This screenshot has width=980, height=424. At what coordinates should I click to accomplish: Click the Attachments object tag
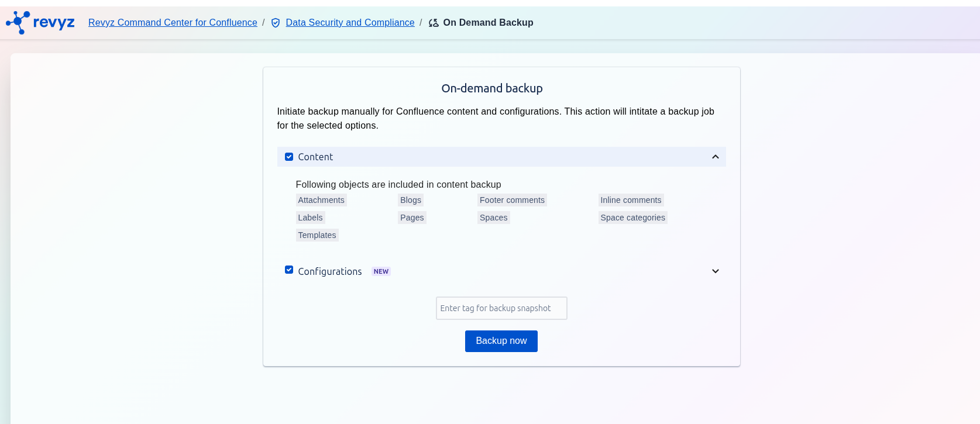[321, 200]
